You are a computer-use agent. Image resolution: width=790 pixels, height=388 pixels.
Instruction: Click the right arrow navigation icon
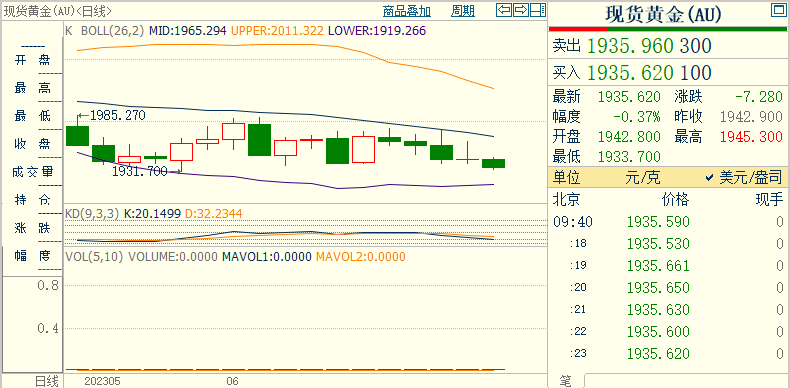(521, 10)
